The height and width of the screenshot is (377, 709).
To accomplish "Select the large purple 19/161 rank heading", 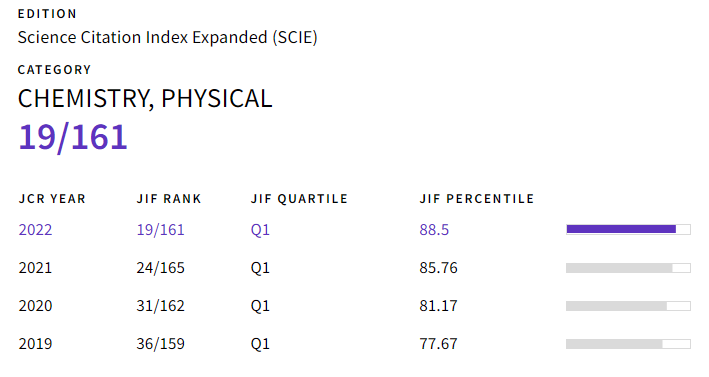I will [73, 137].
